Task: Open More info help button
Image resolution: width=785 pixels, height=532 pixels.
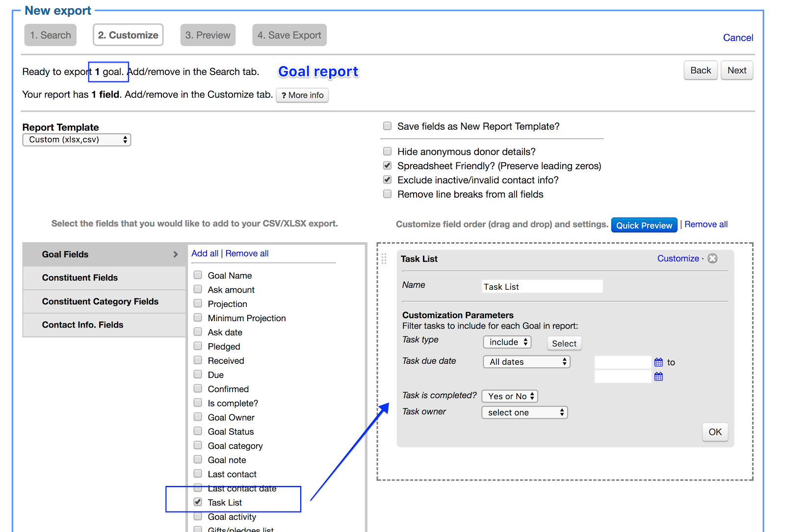Action: coord(302,95)
